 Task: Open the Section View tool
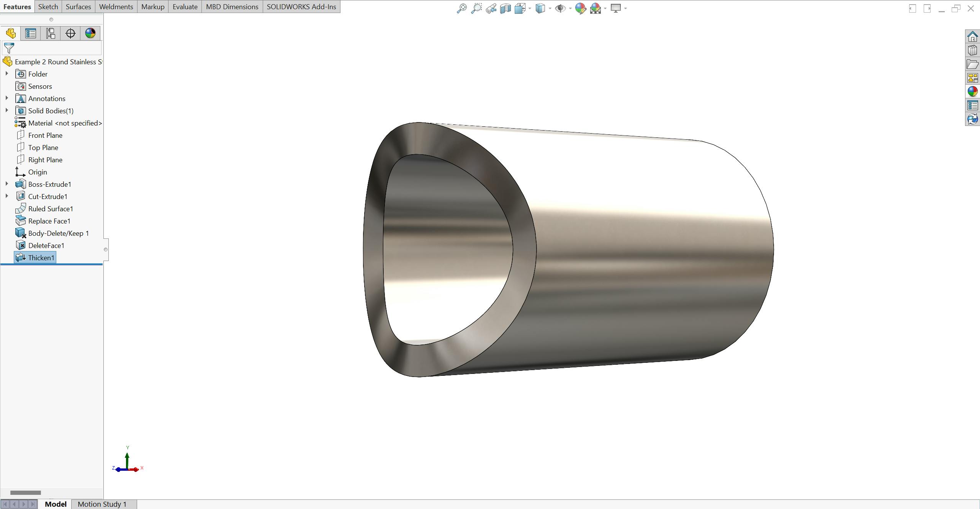[x=504, y=8]
